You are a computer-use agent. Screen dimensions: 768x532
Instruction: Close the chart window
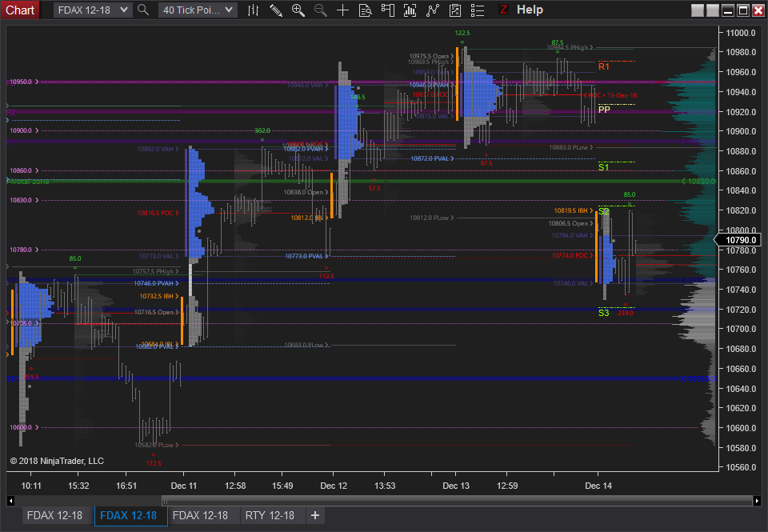pos(758,10)
